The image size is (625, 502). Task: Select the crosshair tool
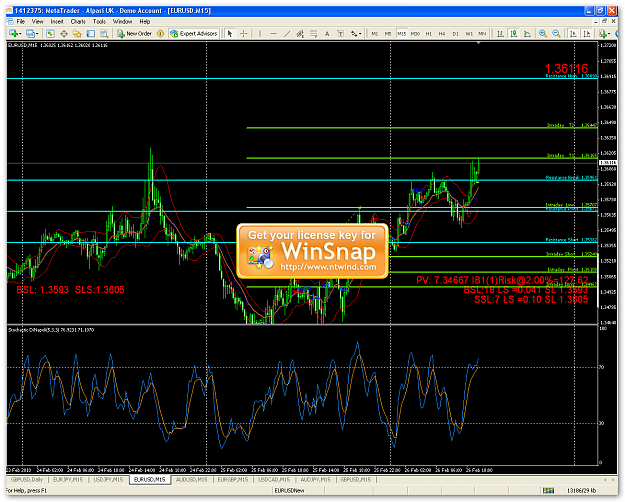(x=244, y=34)
